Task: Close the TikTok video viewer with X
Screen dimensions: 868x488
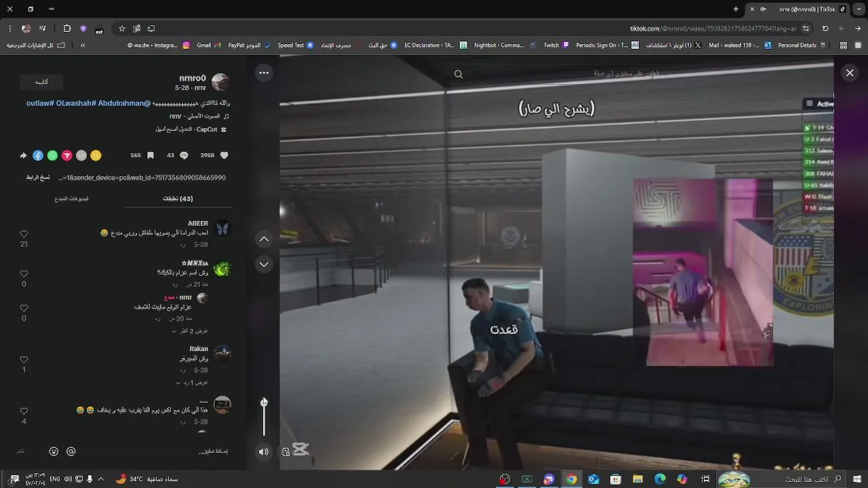Action: pos(850,73)
